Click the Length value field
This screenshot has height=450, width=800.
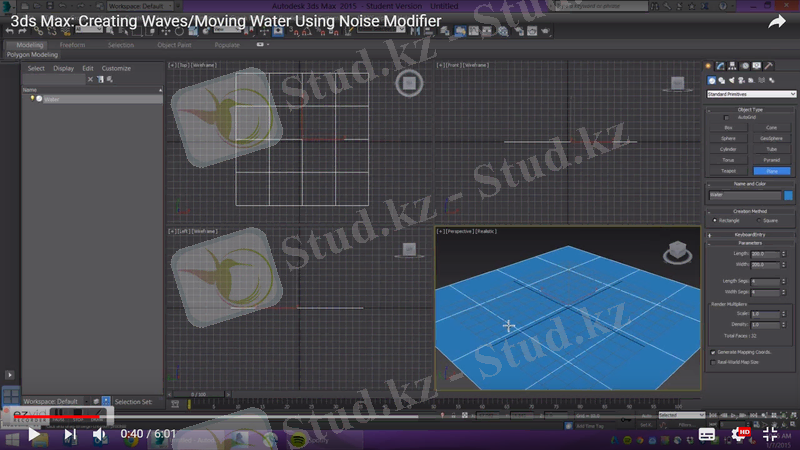point(765,254)
